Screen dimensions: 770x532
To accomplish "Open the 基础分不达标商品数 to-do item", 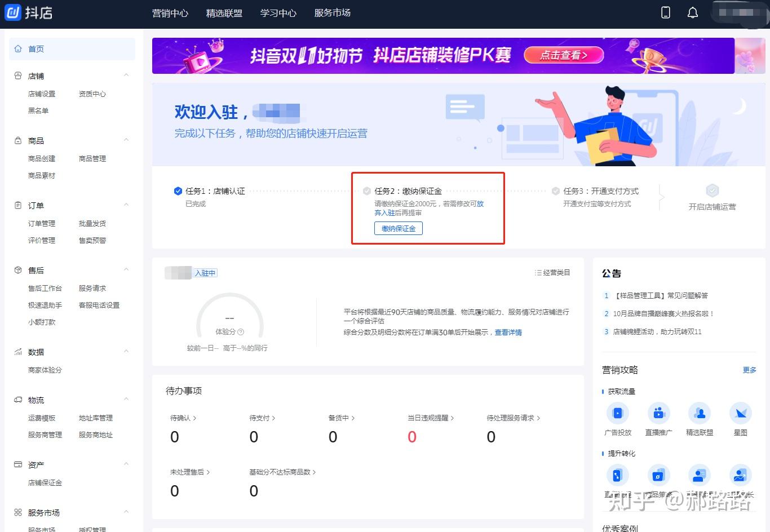I will pyautogui.click(x=282, y=472).
